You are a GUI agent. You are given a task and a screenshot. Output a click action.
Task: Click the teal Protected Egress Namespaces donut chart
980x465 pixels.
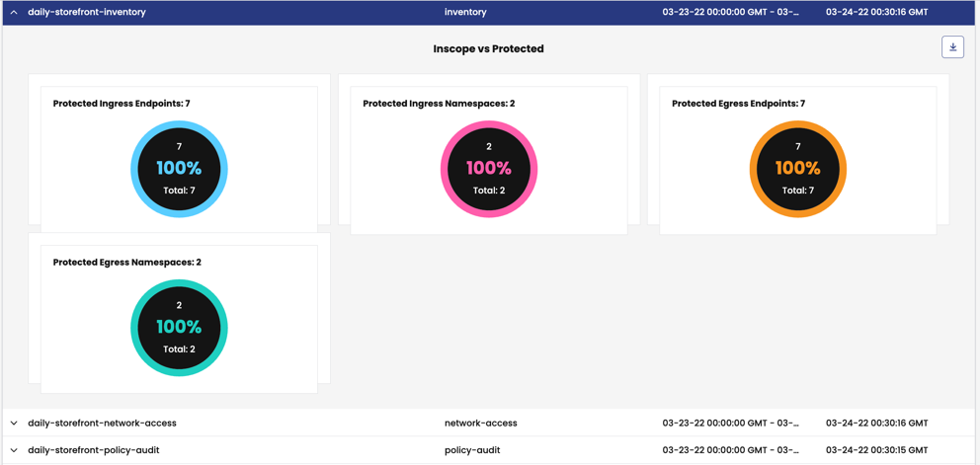tap(179, 328)
